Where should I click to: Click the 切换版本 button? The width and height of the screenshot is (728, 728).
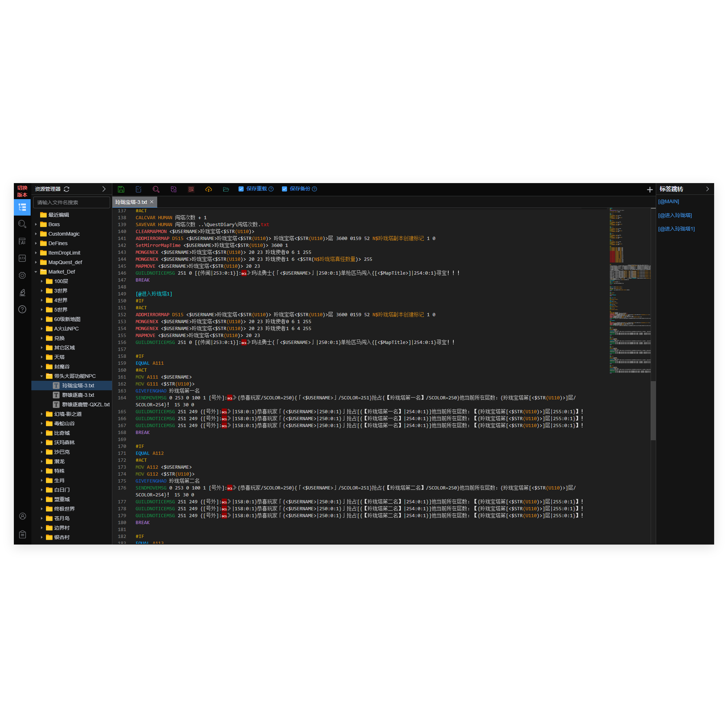point(22,191)
